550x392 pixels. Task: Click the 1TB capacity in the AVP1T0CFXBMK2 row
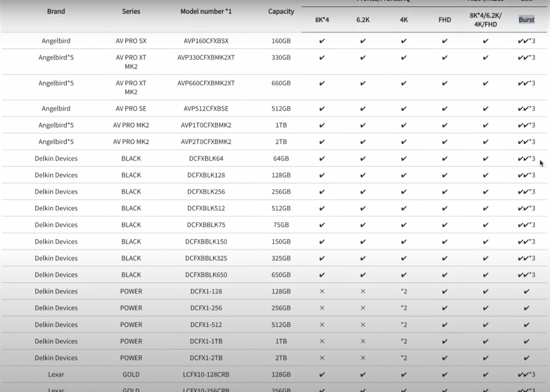(281, 125)
